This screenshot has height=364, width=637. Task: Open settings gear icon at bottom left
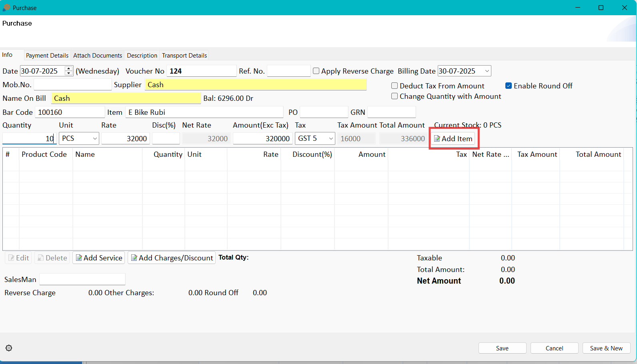point(9,348)
